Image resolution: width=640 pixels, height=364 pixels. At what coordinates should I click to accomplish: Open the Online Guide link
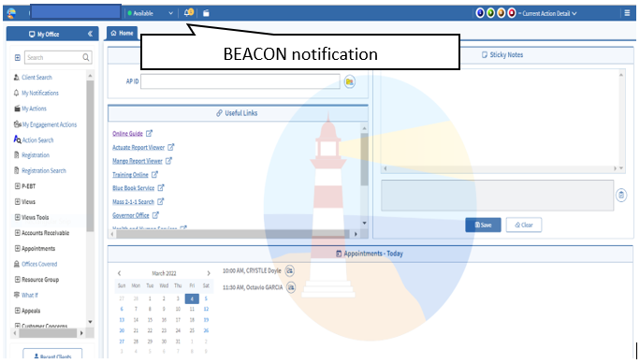point(127,134)
